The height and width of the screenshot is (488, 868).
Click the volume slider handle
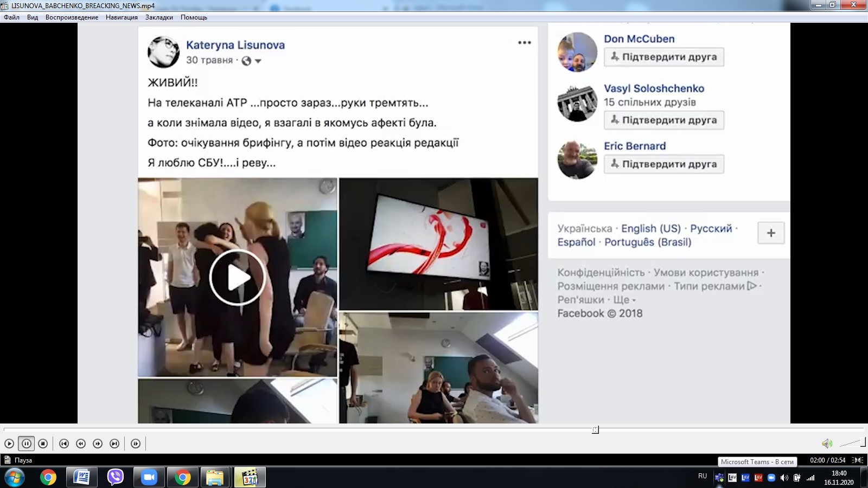(863, 442)
